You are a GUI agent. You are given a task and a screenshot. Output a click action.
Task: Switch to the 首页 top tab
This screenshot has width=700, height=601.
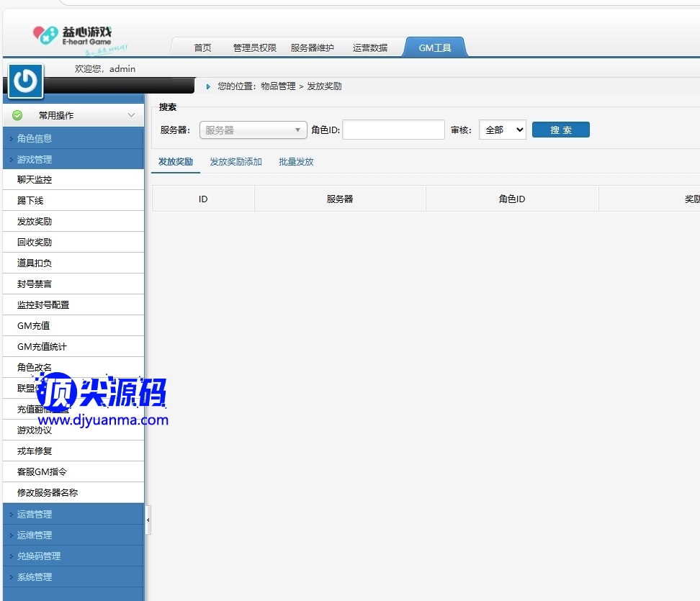coord(202,48)
